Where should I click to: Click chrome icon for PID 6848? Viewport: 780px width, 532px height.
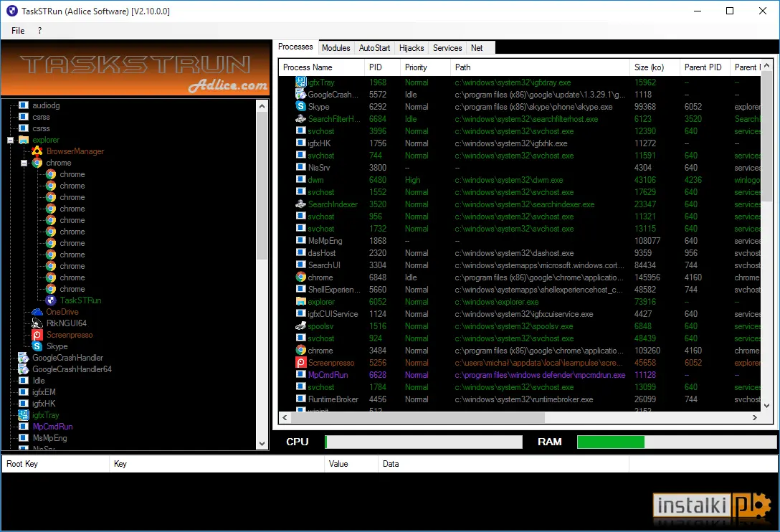[300, 277]
